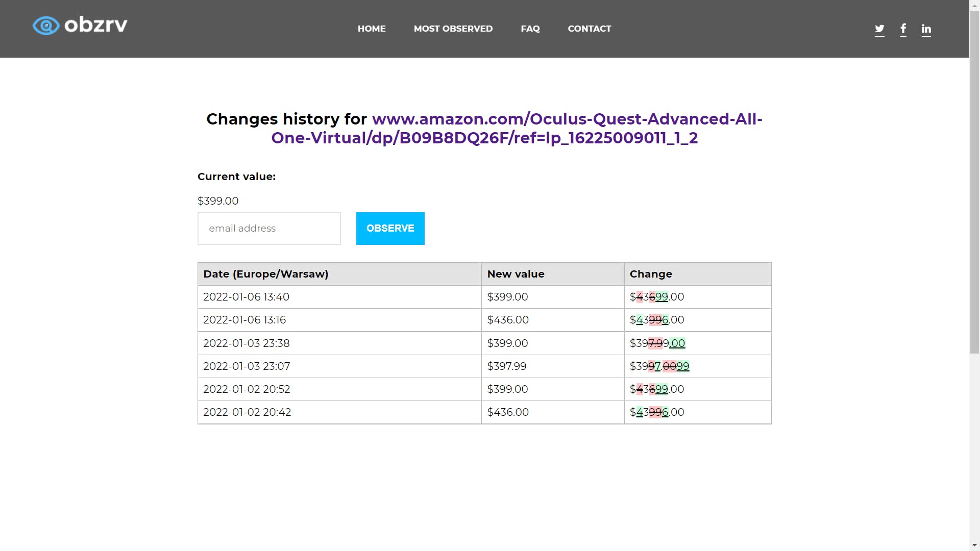Click change diff in 2022-01-06 13:40 row
This screenshot has width=980, height=551.
pos(657,297)
